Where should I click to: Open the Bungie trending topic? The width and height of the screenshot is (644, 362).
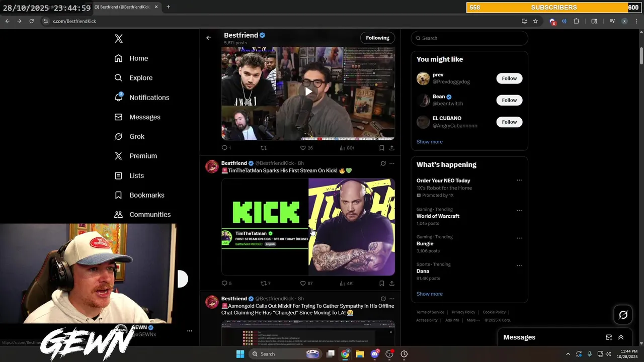click(x=425, y=243)
